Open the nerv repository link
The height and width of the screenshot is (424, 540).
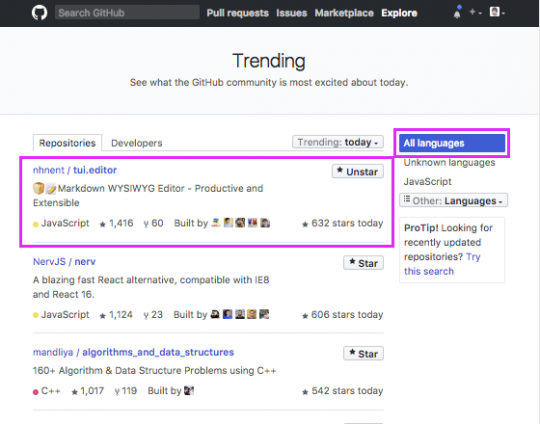pyautogui.click(x=85, y=262)
